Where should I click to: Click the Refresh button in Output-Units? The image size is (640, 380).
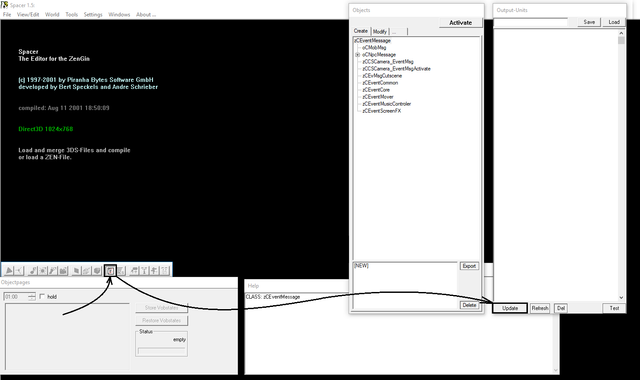(540, 308)
